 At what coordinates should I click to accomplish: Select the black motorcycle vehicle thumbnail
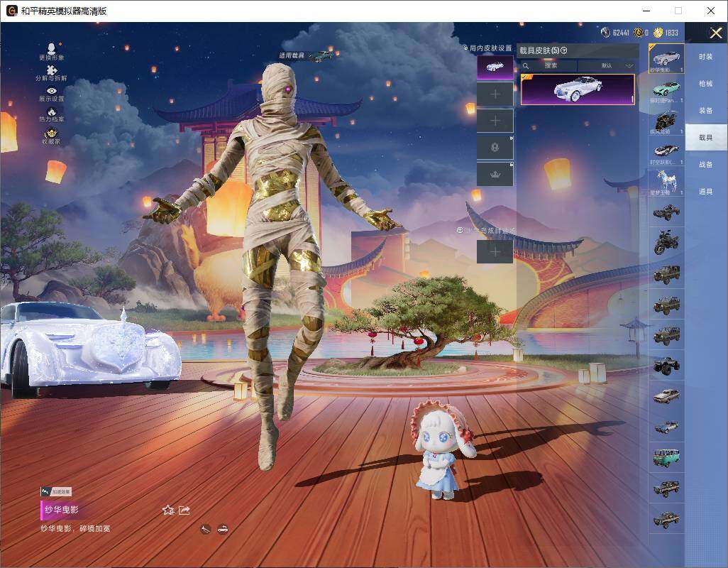click(x=666, y=120)
